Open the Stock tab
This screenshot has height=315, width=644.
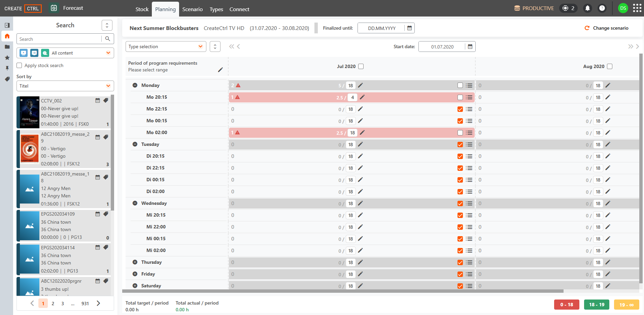(142, 9)
